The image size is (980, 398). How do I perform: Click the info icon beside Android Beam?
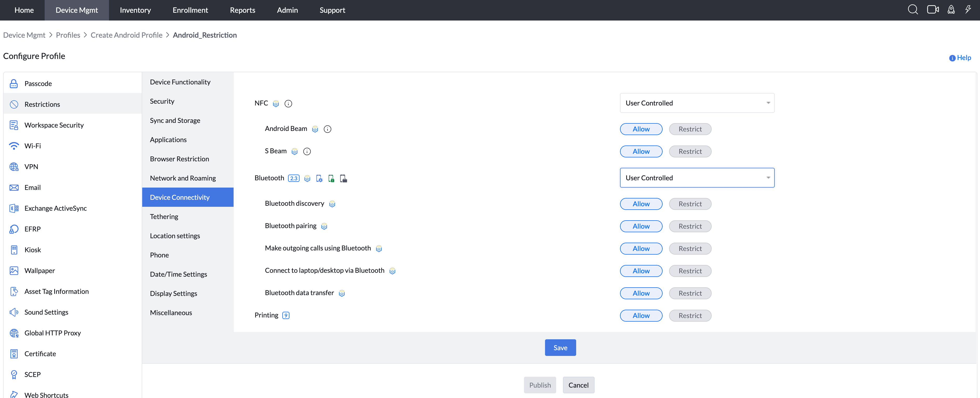327,129
